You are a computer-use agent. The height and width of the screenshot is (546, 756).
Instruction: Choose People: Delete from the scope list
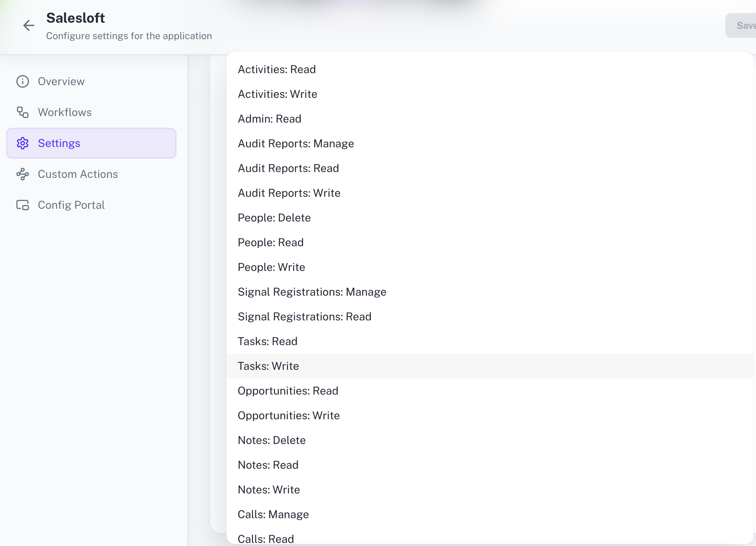274,217
